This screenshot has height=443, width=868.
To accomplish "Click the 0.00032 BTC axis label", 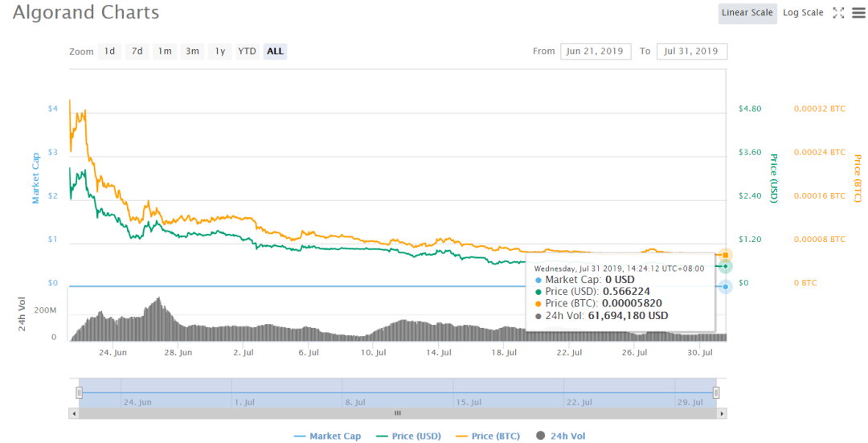I will pyautogui.click(x=819, y=109).
